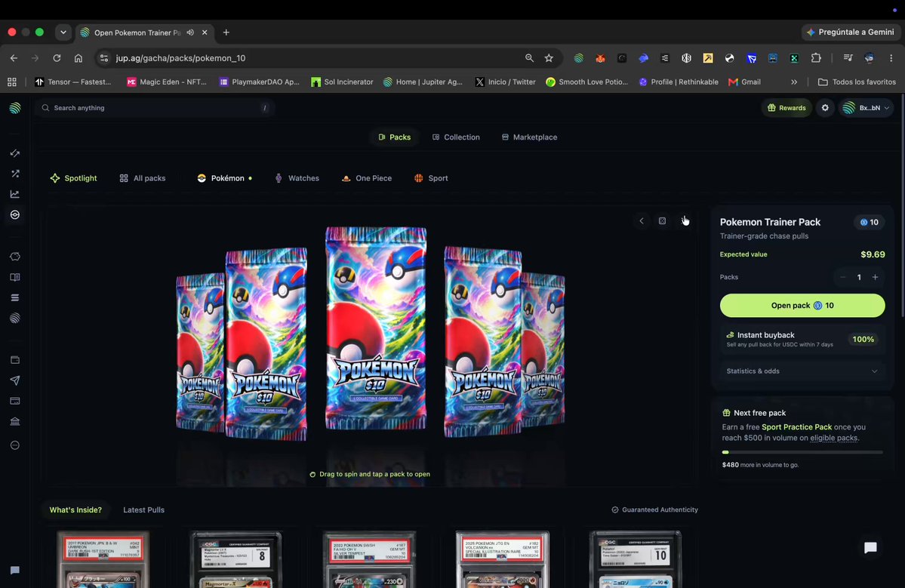Select the One Piece category
This screenshot has height=588, width=905.
click(x=367, y=178)
